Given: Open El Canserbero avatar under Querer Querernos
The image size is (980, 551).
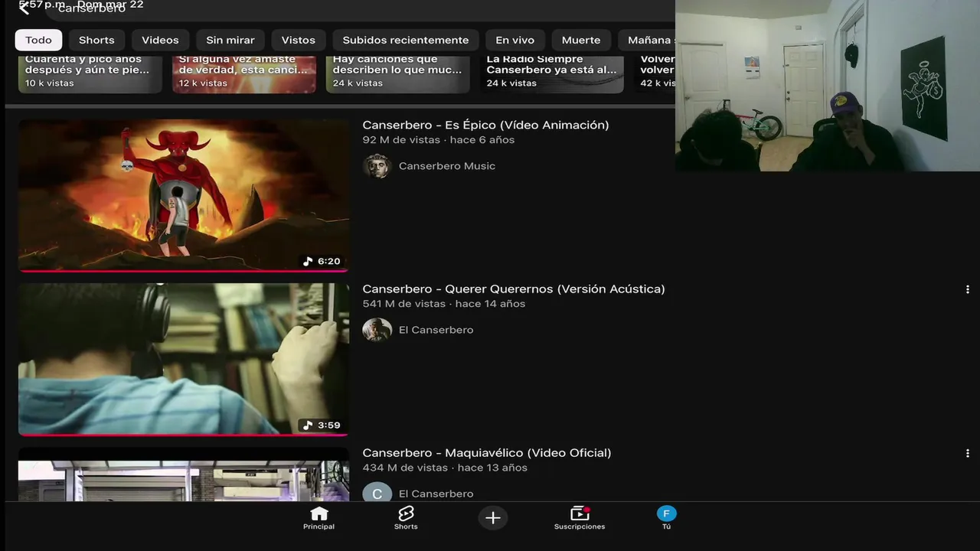Looking at the screenshot, I should (x=377, y=330).
